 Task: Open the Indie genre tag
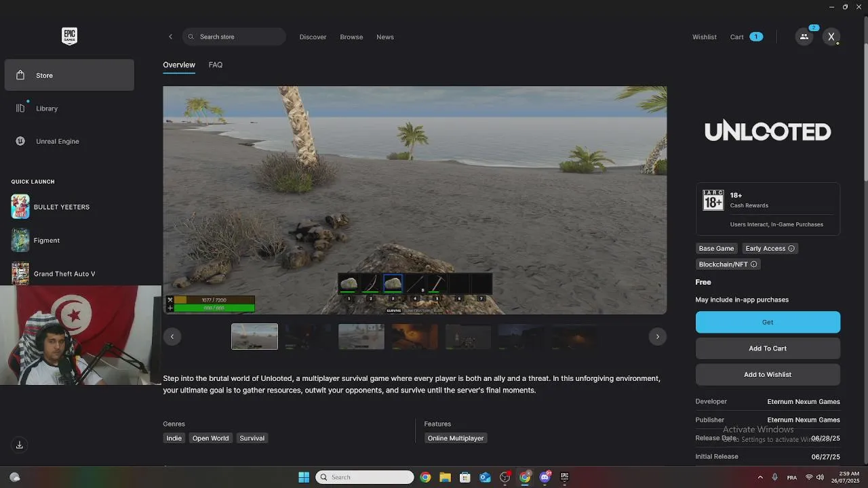[x=174, y=438]
